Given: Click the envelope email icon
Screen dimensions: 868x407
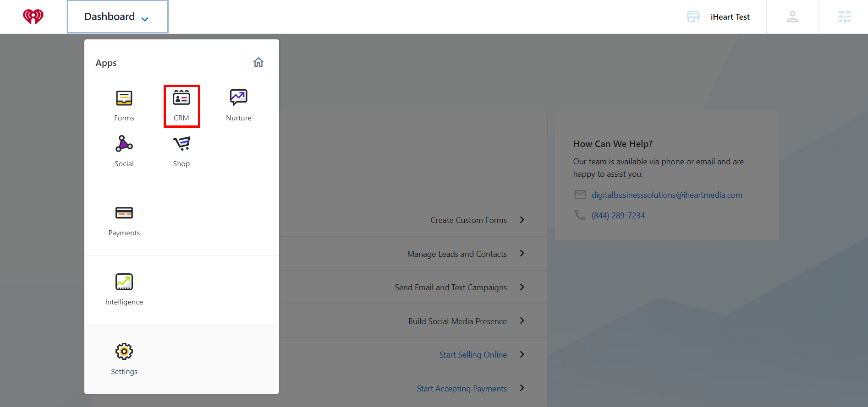Looking at the screenshot, I should pyautogui.click(x=580, y=195).
